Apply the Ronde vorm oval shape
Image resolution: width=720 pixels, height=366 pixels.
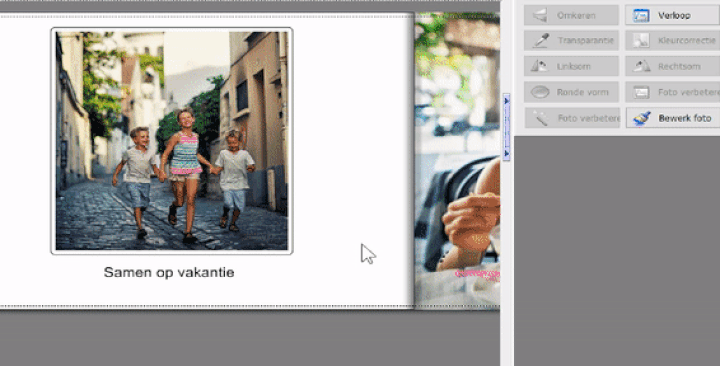[572, 92]
